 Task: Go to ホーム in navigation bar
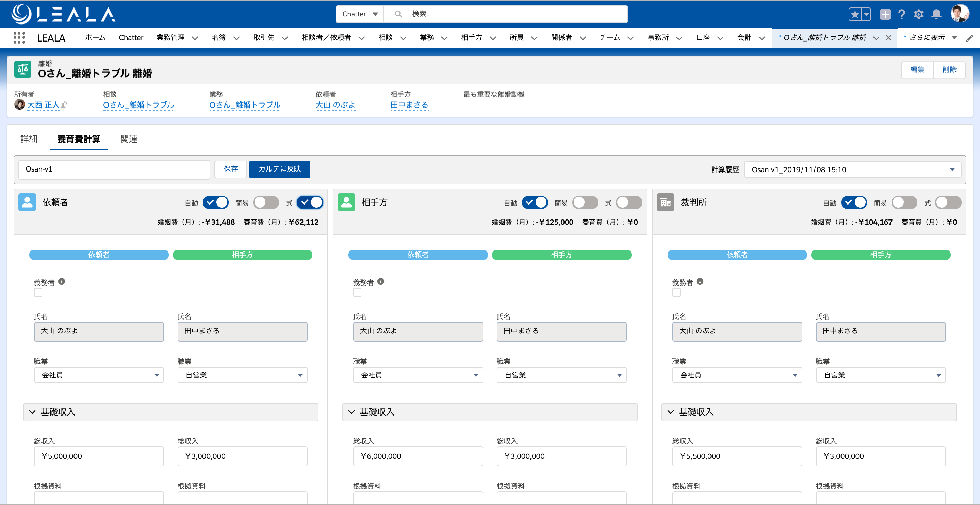pos(95,38)
